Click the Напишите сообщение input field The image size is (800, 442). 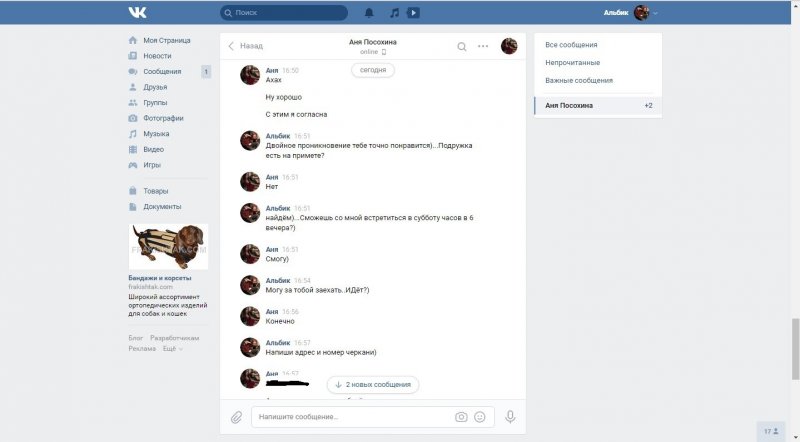tap(352, 417)
